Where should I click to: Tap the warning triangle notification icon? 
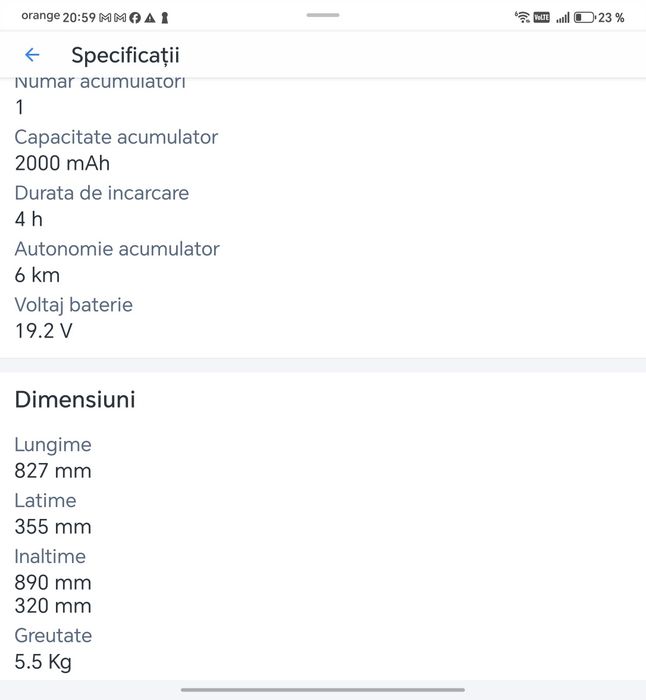click(x=150, y=18)
